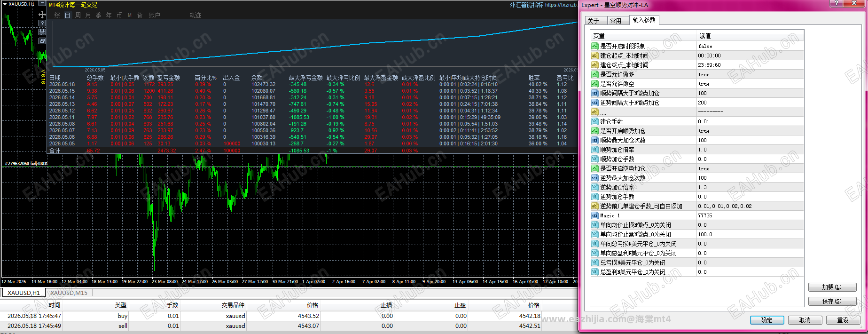Click the move (cross arrows) icon on the chart panel

click(42, 15)
